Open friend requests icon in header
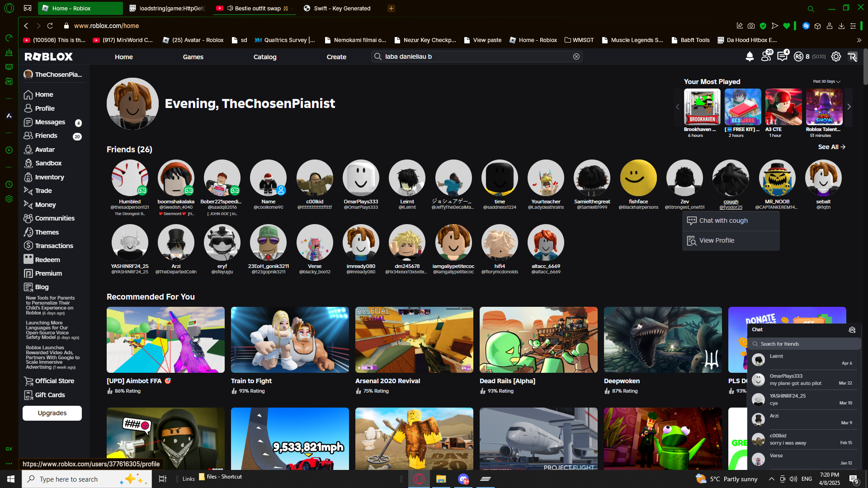 [x=766, y=56]
